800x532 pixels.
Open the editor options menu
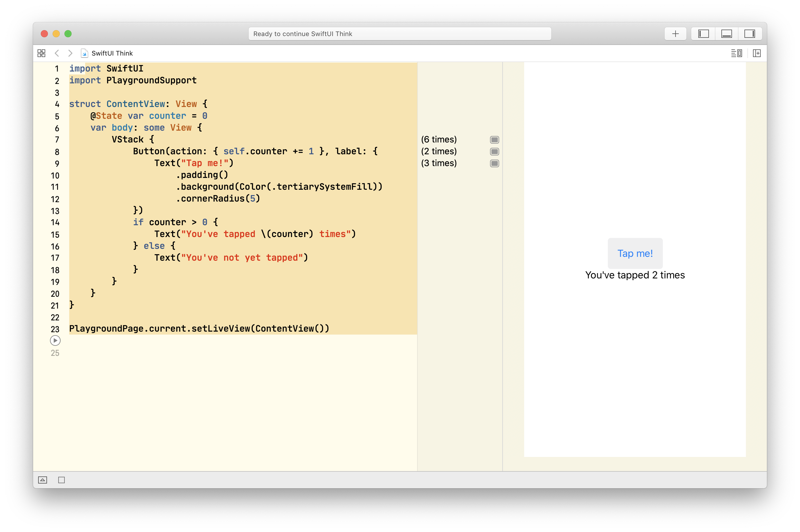[736, 53]
